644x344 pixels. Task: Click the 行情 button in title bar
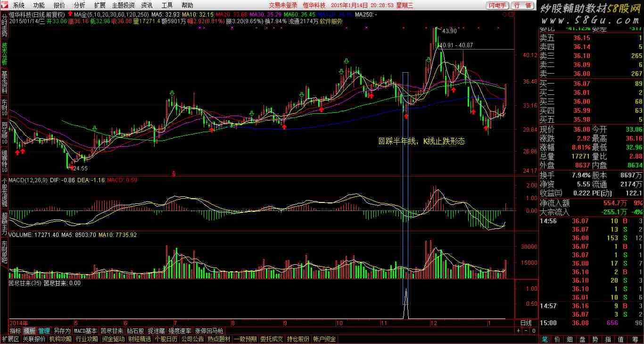click(x=522, y=5)
